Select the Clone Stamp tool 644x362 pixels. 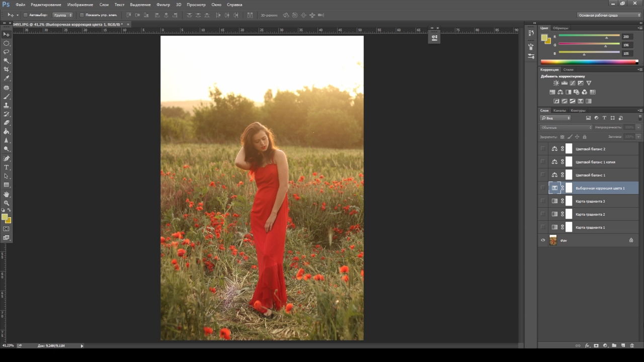[x=7, y=105]
